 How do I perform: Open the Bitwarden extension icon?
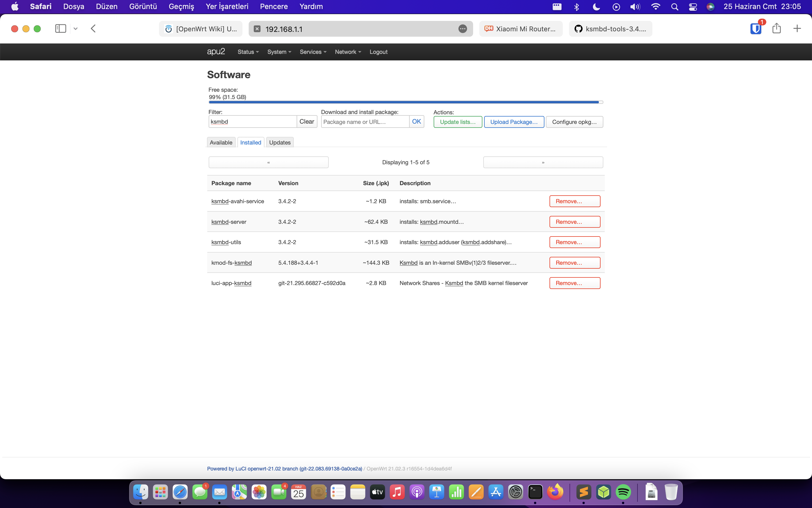(756, 29)
